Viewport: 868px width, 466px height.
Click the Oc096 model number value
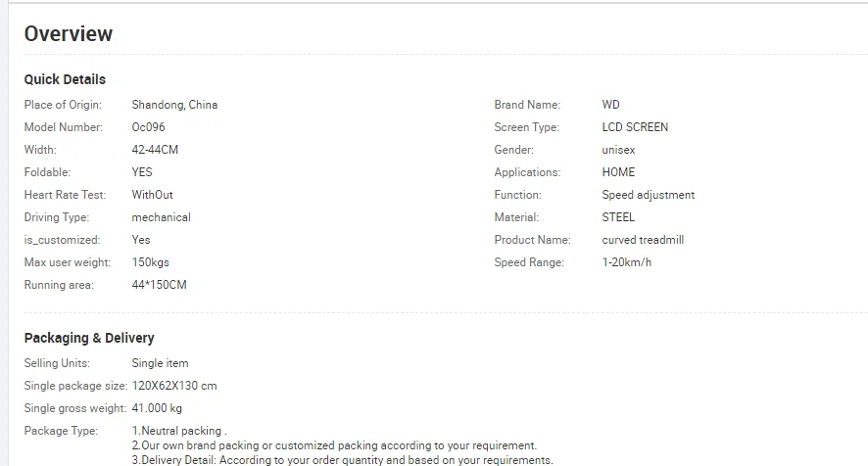[x=148, y=127]
